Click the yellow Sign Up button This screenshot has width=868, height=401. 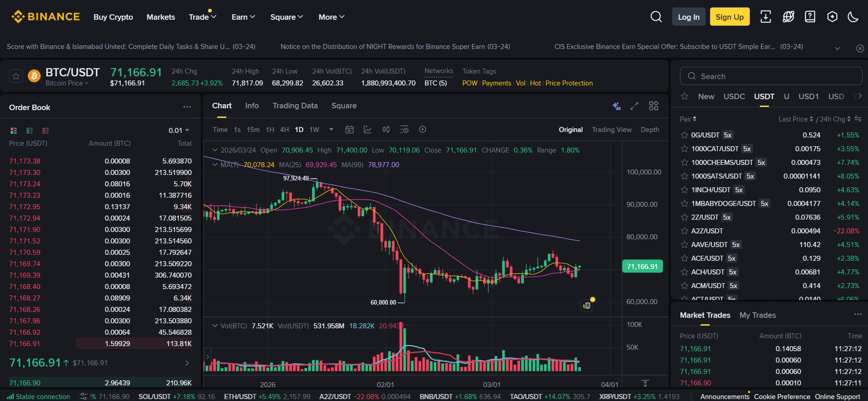click(x=730, y=17)
